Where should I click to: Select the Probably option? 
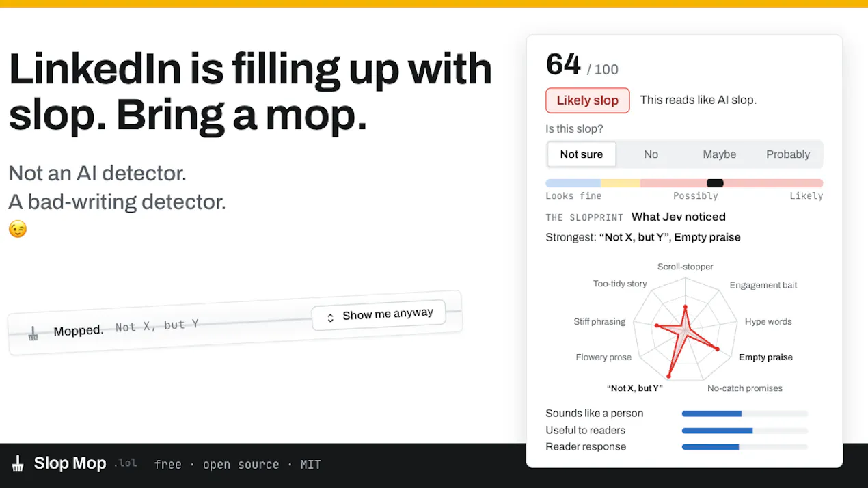[x=788, y=154]
